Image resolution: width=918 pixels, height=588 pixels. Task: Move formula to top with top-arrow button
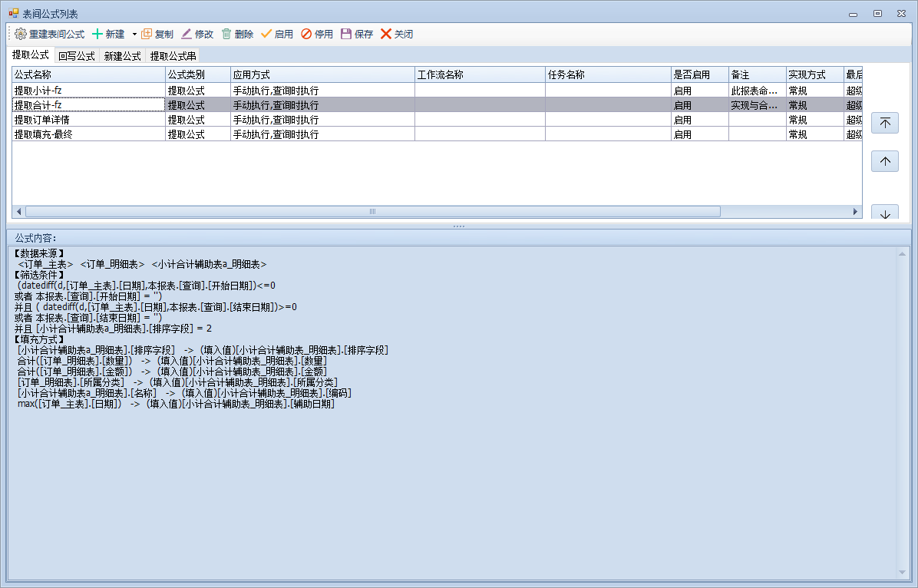(885, 123)
